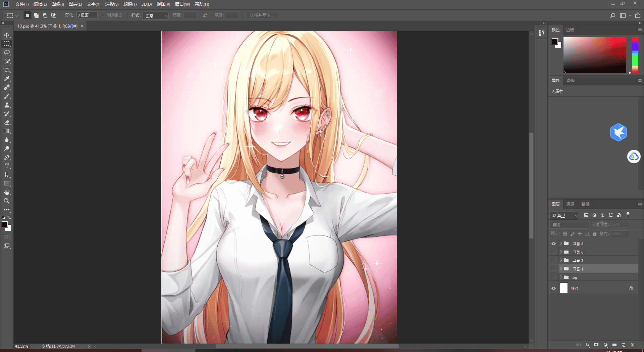Click the search icon in options bar
The width and height of the screenshot is (644, 352).
613,15
